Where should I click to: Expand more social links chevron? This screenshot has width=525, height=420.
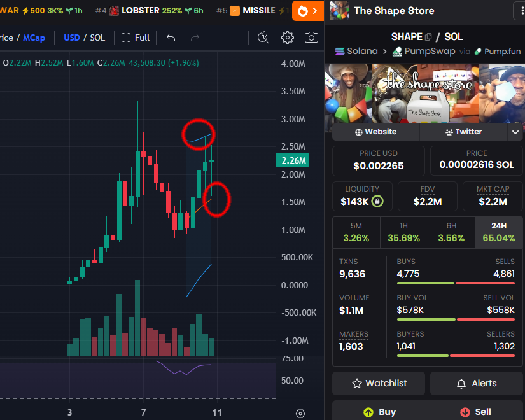(515, 132)
